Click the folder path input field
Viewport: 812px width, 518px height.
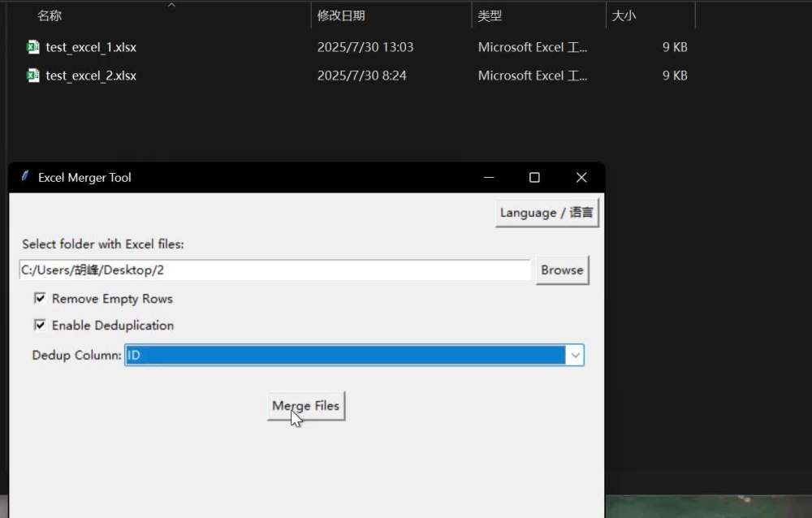274,270
